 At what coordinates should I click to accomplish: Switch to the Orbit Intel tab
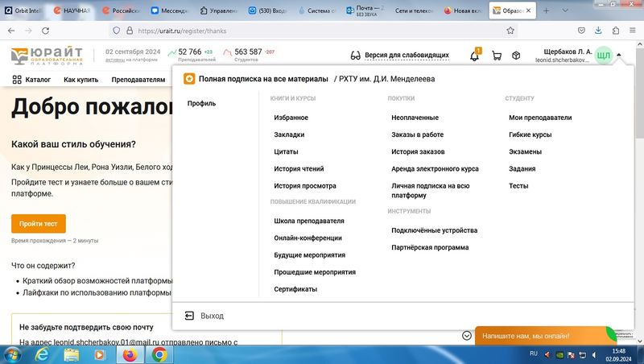point(23,10)
